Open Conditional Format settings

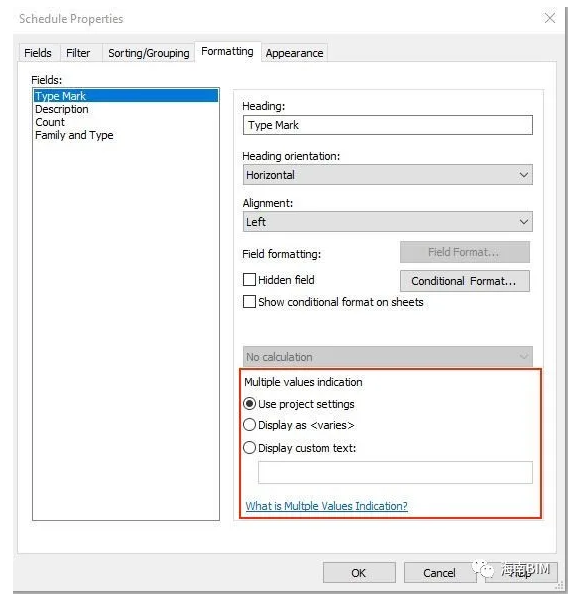click(x=464, y=281)
